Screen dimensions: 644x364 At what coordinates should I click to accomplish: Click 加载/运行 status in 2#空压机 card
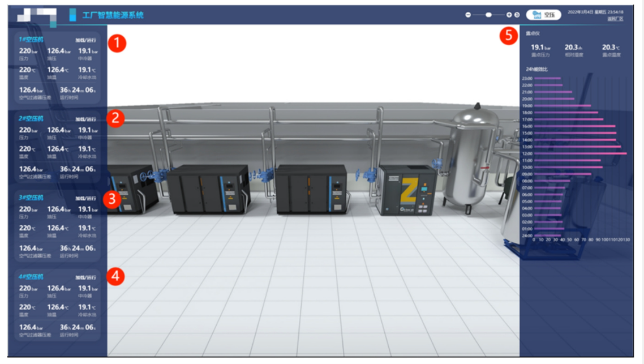click(x=85, y=119)
